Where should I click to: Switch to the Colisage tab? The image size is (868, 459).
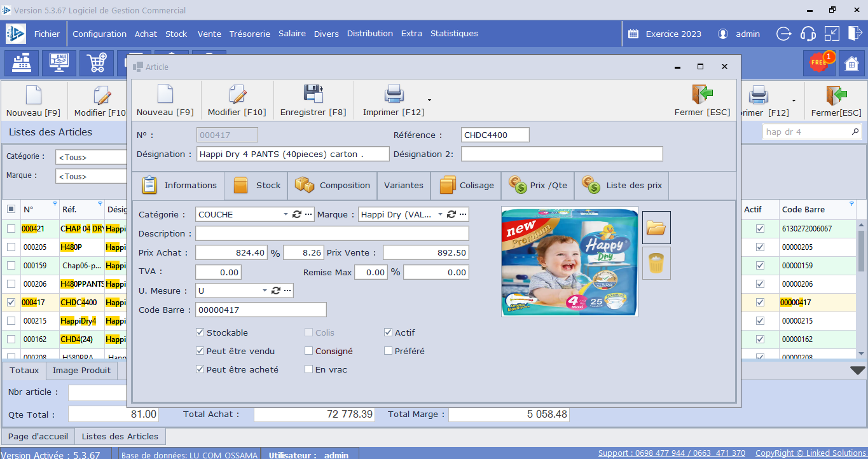tap(466, 186)
